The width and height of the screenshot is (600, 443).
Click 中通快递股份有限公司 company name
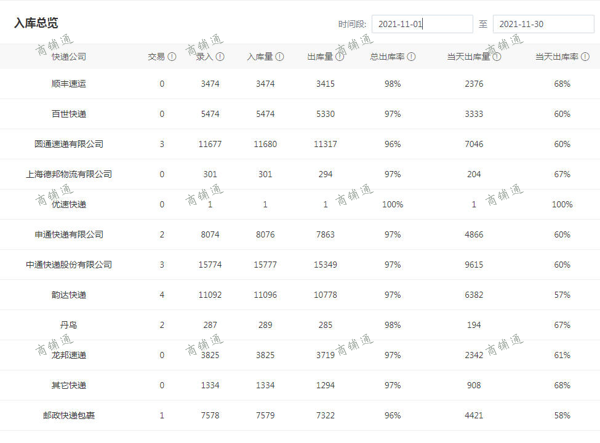coord(69,265)
